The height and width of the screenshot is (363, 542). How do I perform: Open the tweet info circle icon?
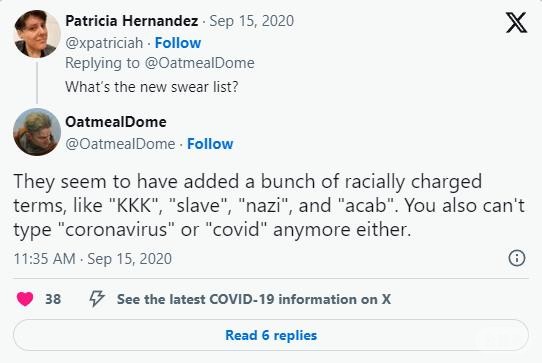coord(517,258)
